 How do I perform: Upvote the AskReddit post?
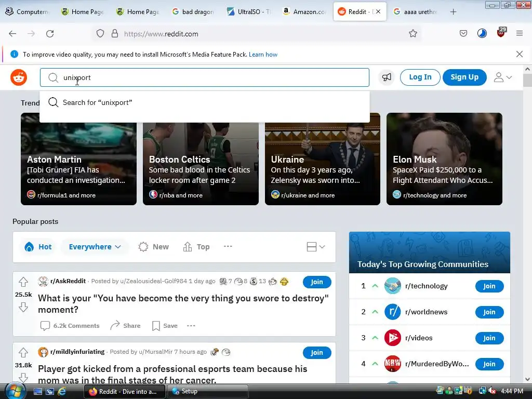(23, 282)
